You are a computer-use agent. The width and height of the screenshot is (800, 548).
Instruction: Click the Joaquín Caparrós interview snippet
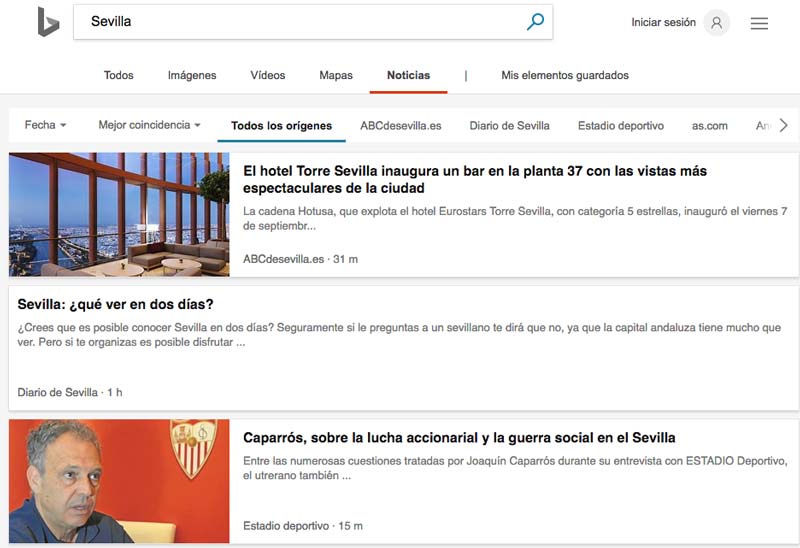tap(515, 468)
